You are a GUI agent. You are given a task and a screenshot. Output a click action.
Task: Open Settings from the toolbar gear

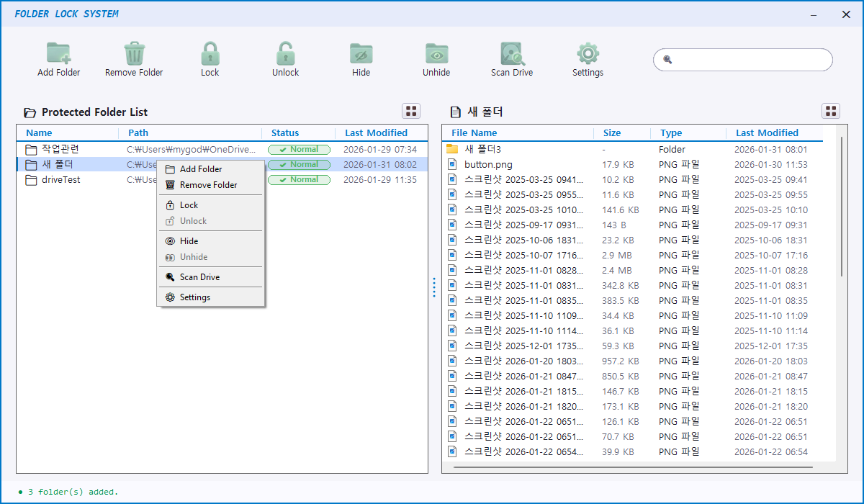pyautogui.click(x=588, y=53)
